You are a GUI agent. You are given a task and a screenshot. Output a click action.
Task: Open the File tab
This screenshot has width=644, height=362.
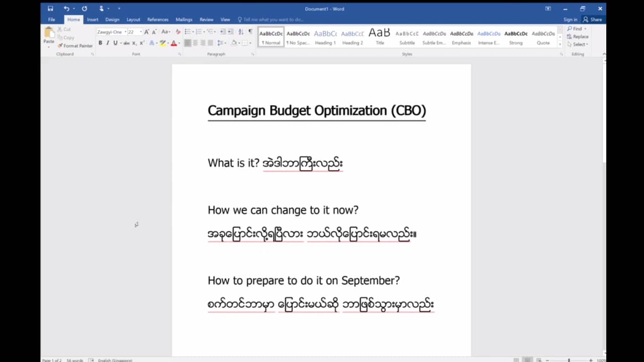(51, 19)
